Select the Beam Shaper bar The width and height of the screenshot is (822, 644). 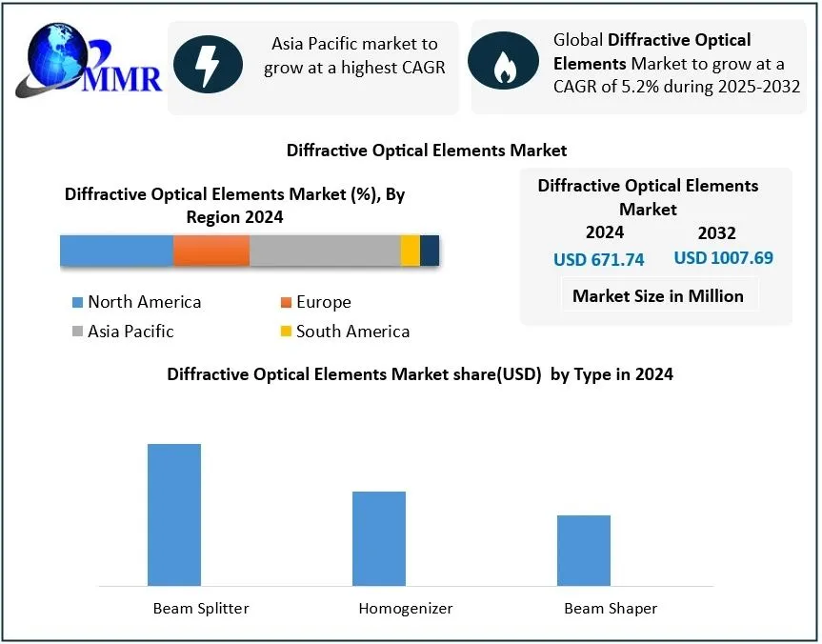pyautogui.click(x=584, y=551)
